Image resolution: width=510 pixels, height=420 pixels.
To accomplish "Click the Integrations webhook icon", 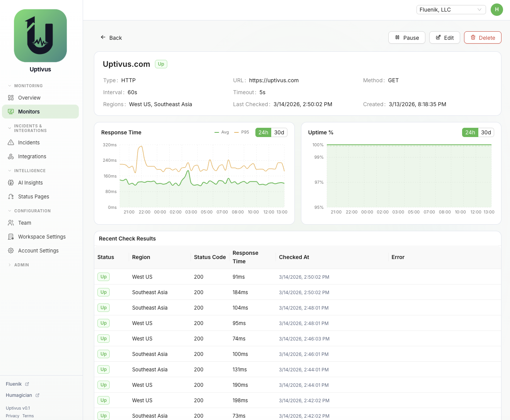I will 11,156.
